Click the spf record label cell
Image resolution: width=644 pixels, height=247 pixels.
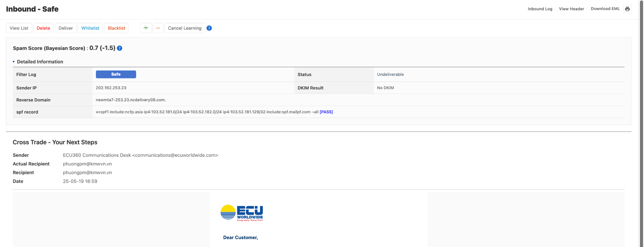click(x=53, y=112)
